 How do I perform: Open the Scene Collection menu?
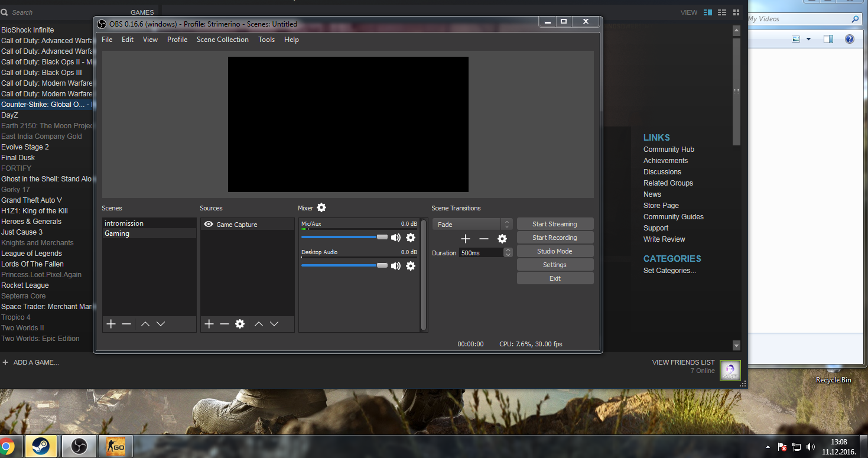click(x=223, y=40)
